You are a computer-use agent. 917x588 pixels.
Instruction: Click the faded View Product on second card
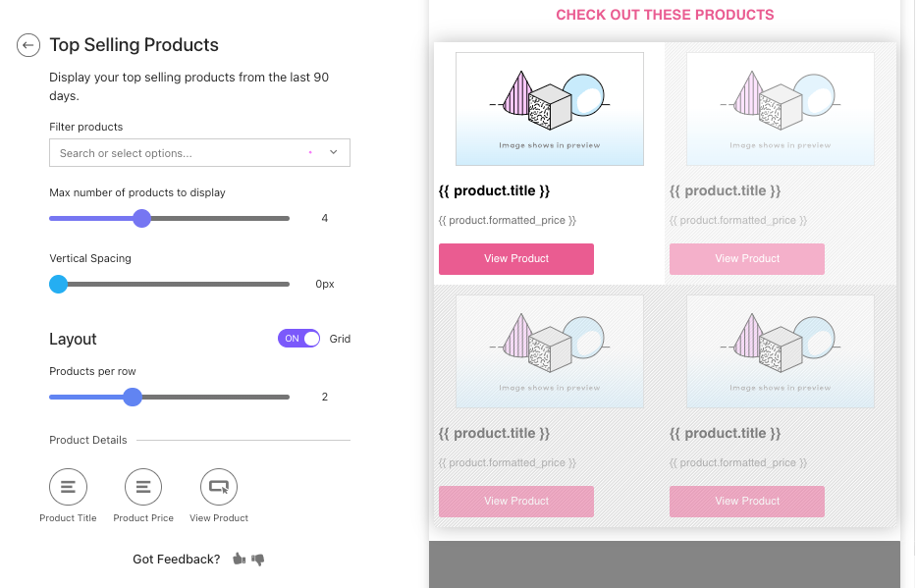coord(746,258)
